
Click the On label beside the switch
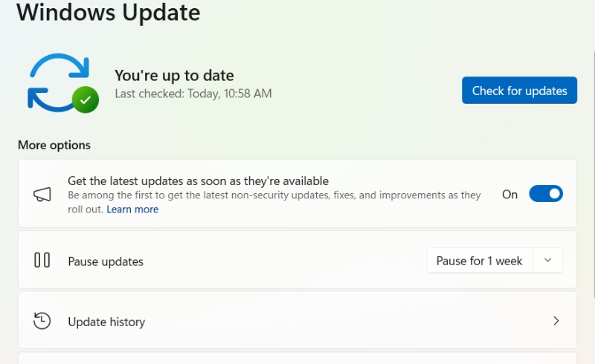[509, 195]
